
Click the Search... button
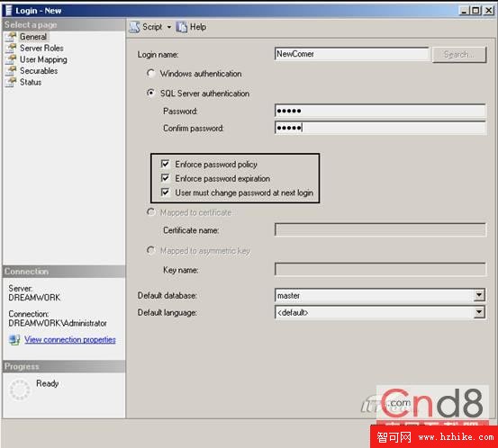459,55
